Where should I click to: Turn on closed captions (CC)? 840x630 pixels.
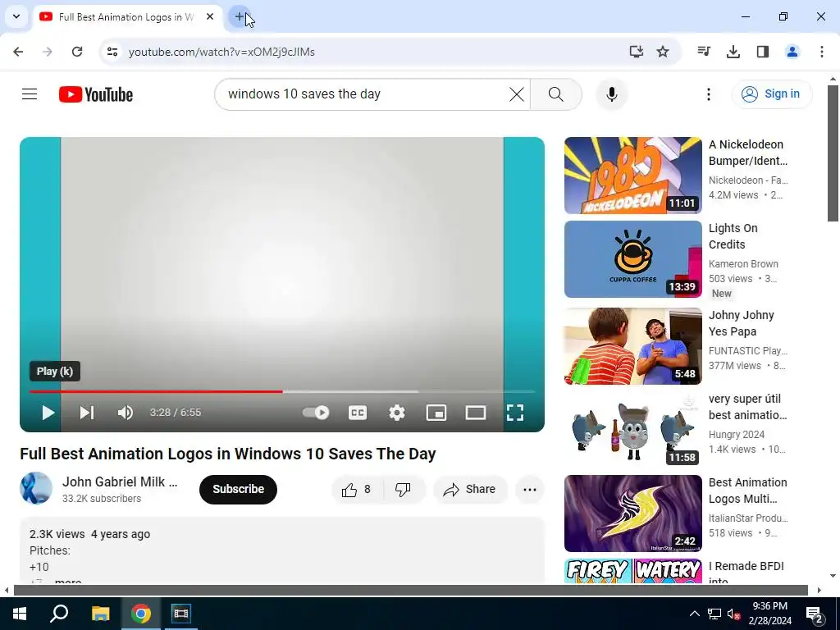358,413
